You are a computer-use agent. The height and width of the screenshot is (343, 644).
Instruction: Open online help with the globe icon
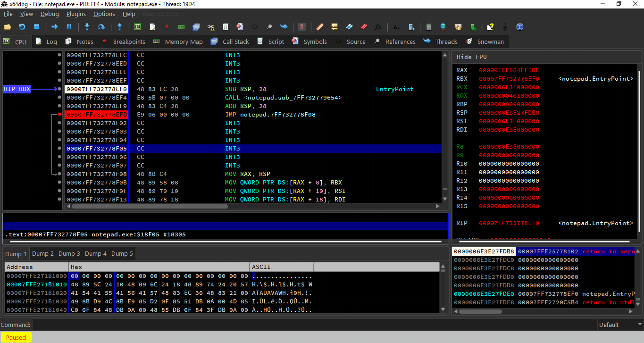coord(443,27)
